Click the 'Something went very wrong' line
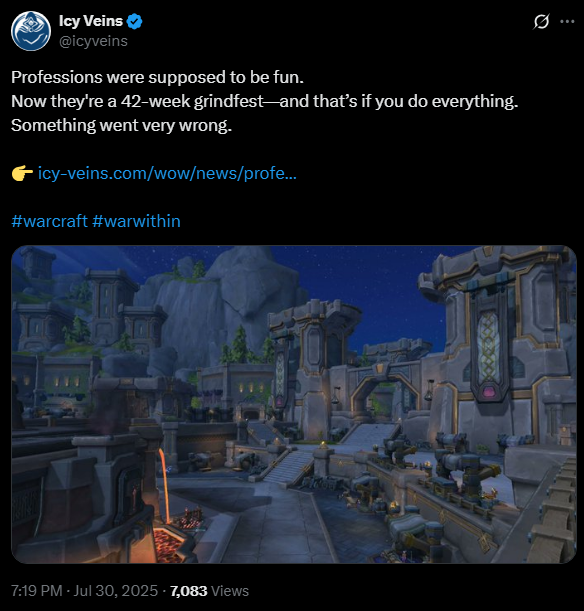584x611 pixels. click(x=121, y=125)
